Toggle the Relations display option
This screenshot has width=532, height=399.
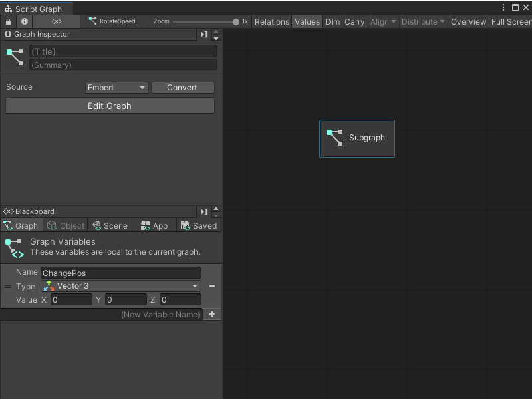(271, 21)
